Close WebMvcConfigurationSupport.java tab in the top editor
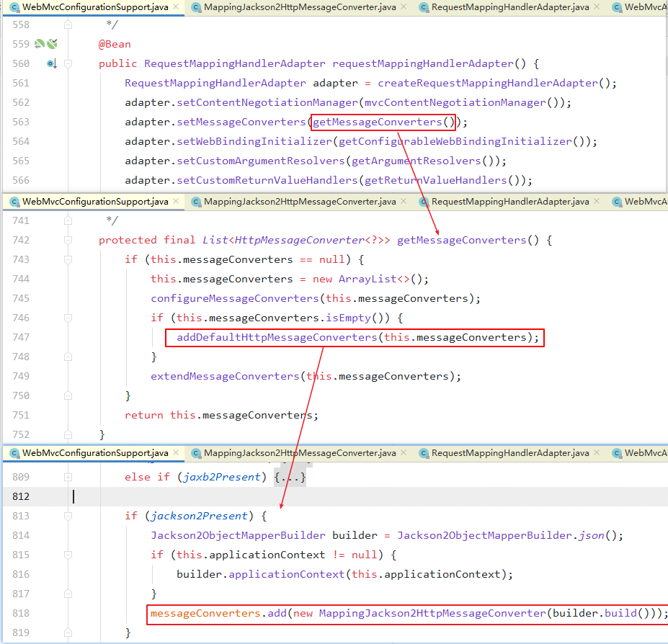 point(177,7)
